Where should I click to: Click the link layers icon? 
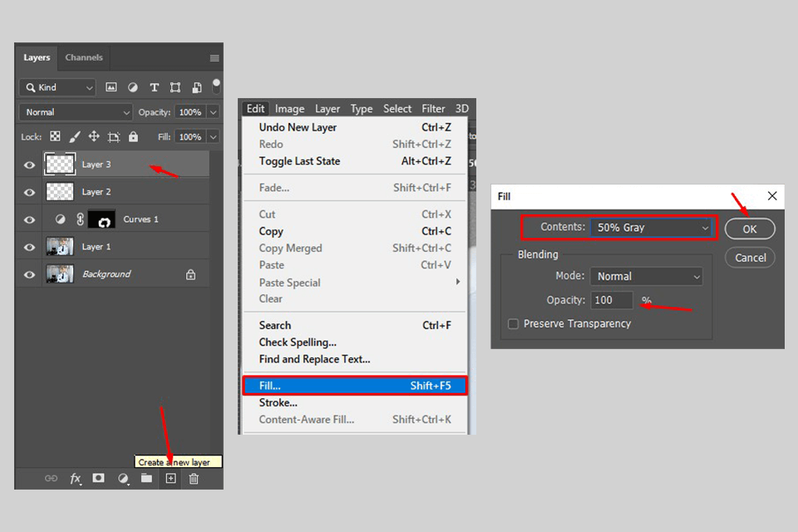[x=51, y=478]
